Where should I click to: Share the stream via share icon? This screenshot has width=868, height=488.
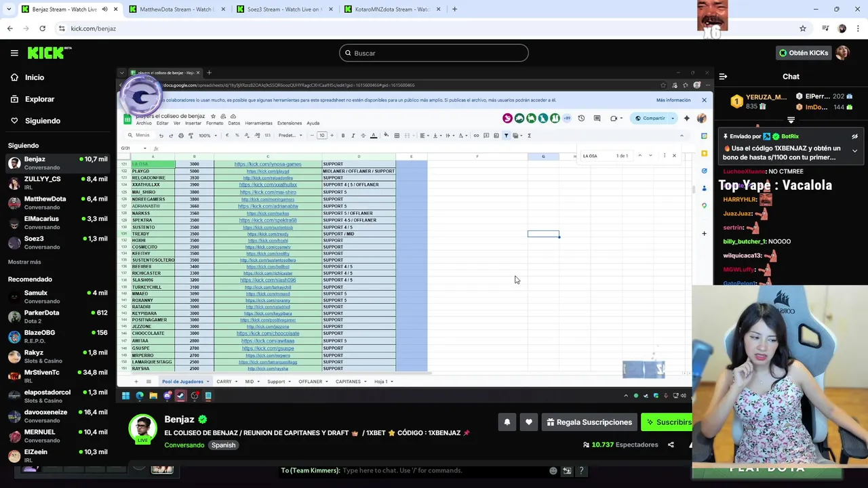[x=671, y=445]
